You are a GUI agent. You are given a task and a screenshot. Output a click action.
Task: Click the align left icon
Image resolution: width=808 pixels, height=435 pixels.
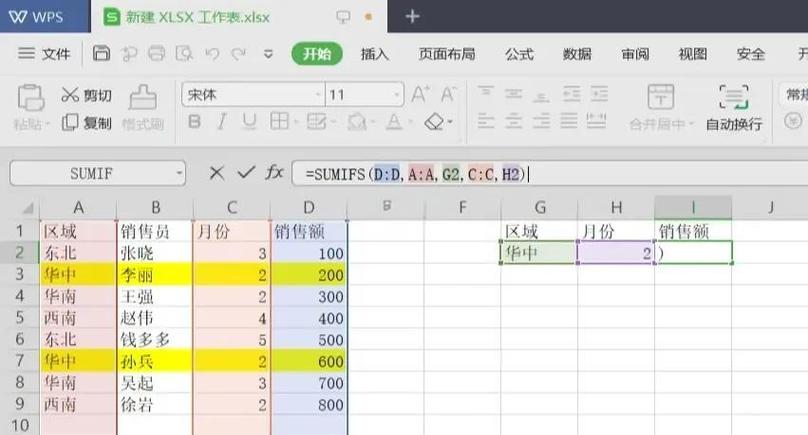point(485,121)
